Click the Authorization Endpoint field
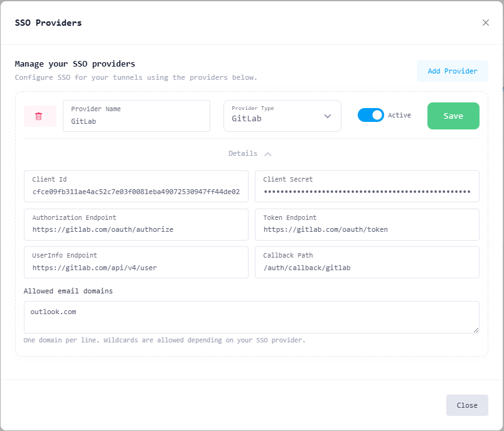This screenshot has height=431, width=504. 136,230
